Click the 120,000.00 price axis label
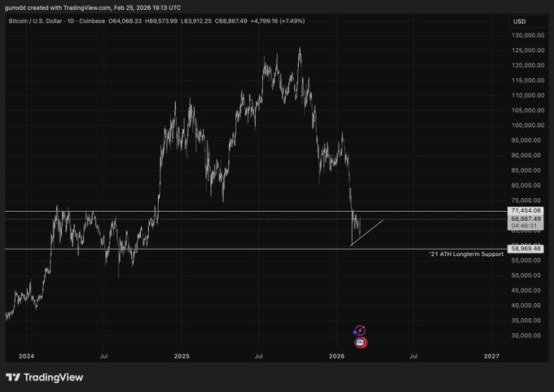This screenshot has height=392, width=554. pyautogui.click(x=528, y=65)
